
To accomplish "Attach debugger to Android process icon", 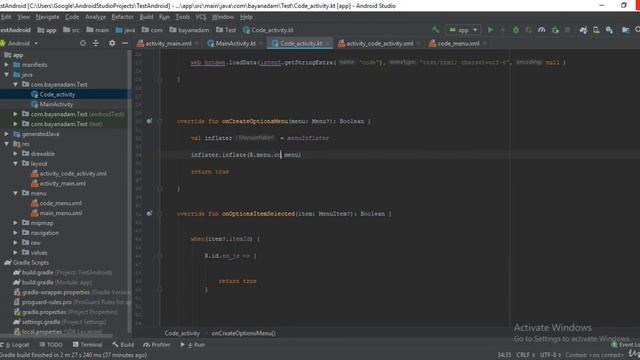I will tap(555, 30).
